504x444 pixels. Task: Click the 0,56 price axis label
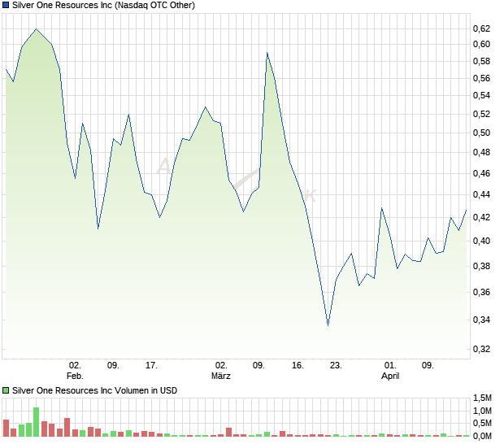(481, 78)
